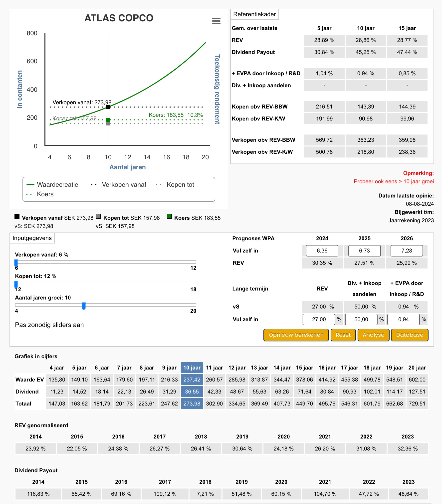Click the Reset button
This screenshot has height=504, width=442.
pos(343,335)
